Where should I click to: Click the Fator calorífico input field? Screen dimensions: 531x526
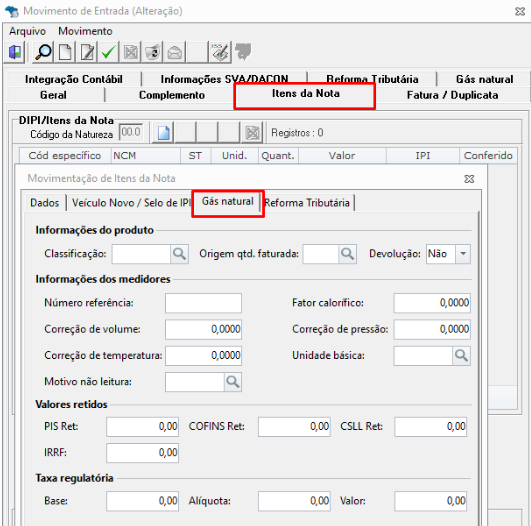coord(432,303)
